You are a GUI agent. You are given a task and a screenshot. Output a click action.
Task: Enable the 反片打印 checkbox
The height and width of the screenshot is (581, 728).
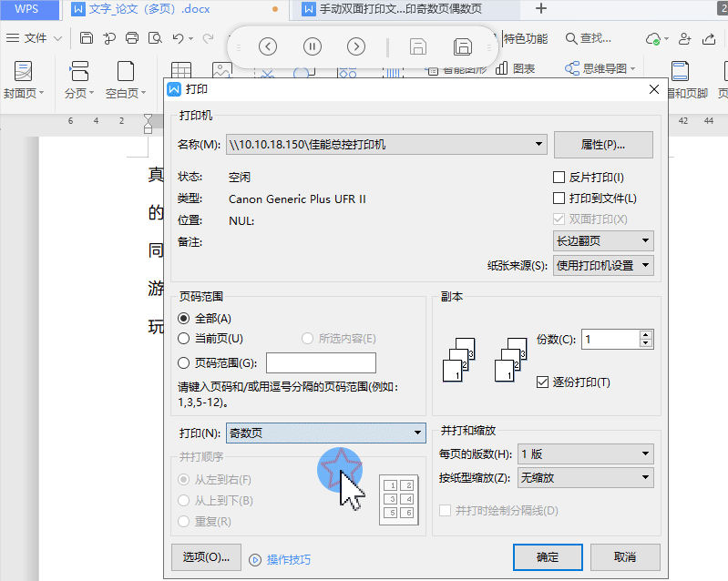pyautogui.click(x=559, y=178)
